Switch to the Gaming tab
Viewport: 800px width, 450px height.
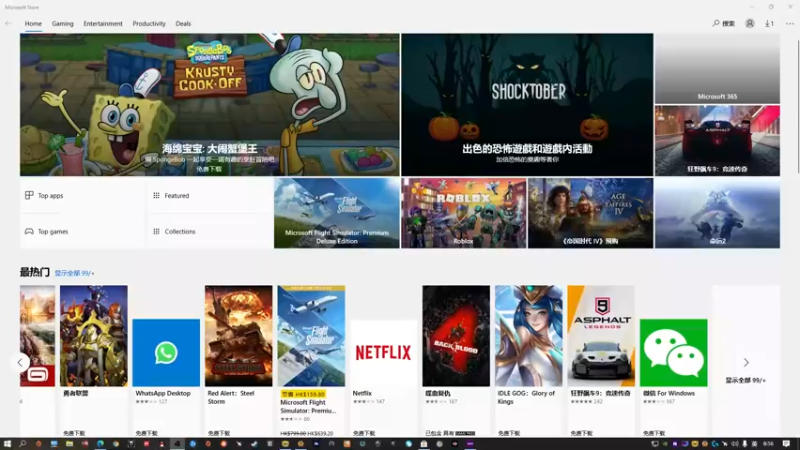(62, 23)
